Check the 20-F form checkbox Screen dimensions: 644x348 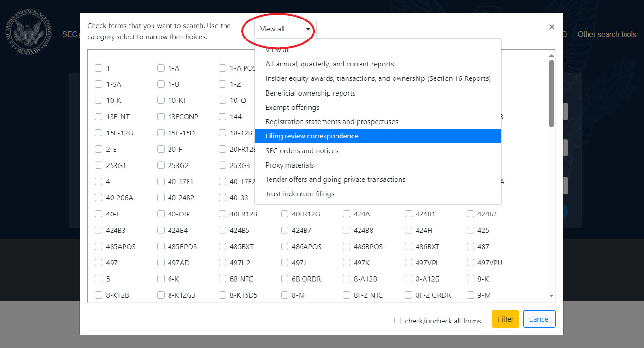161,149
